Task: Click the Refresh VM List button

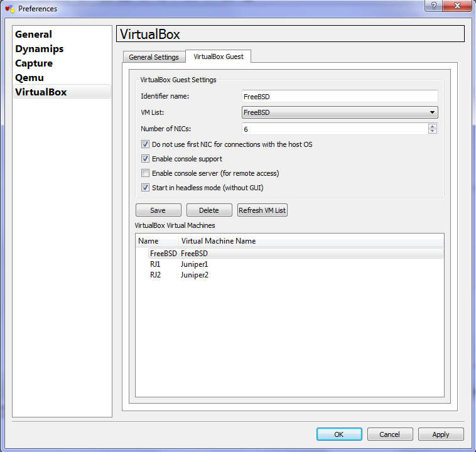Action: point(262,210)
